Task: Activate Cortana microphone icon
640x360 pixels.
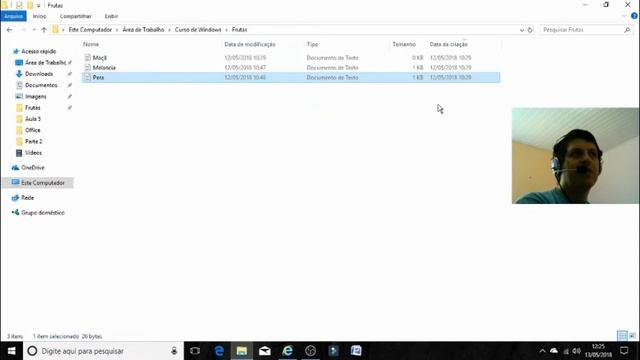Action: 174,351
